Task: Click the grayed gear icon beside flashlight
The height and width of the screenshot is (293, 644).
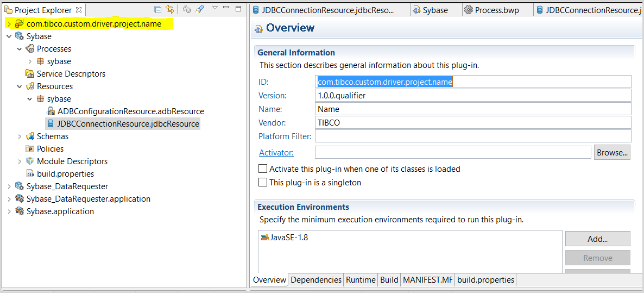Action: point(187,9)
